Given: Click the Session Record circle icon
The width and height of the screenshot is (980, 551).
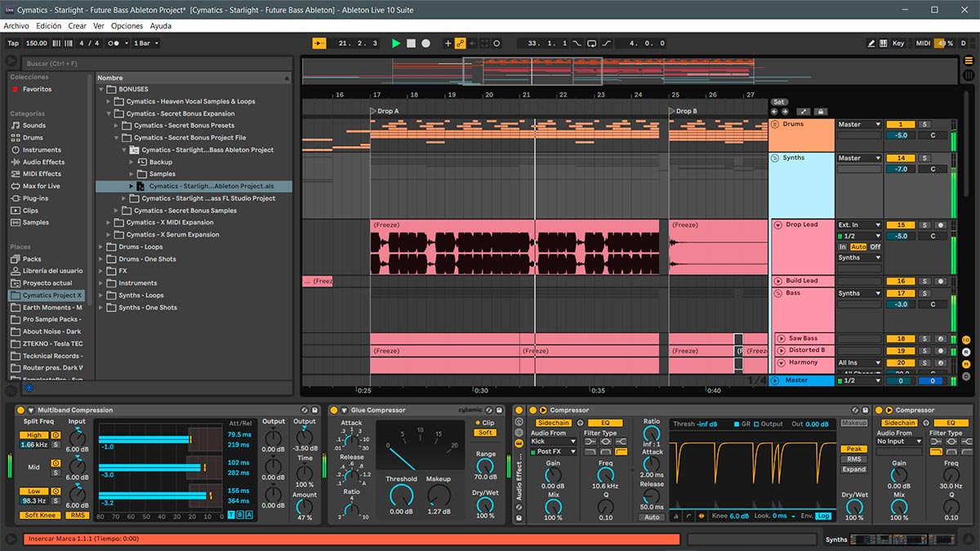Looking at the screenshot, I should click(497, 43).
